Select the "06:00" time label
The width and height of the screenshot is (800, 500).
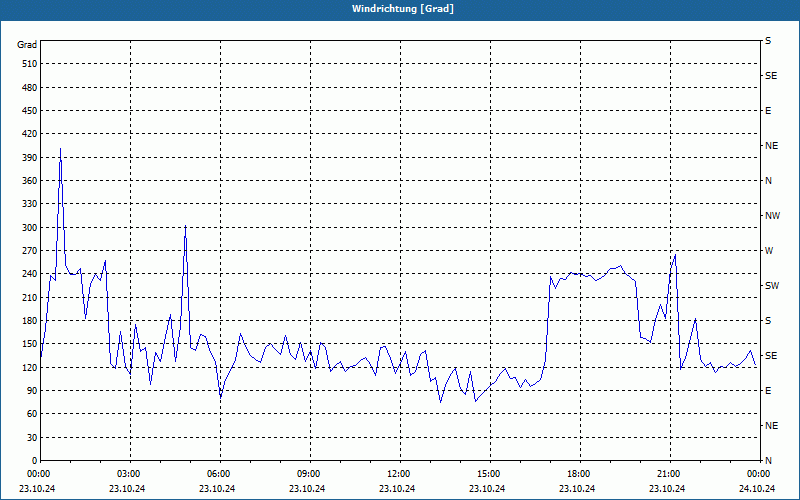click(x=218, y=474)
